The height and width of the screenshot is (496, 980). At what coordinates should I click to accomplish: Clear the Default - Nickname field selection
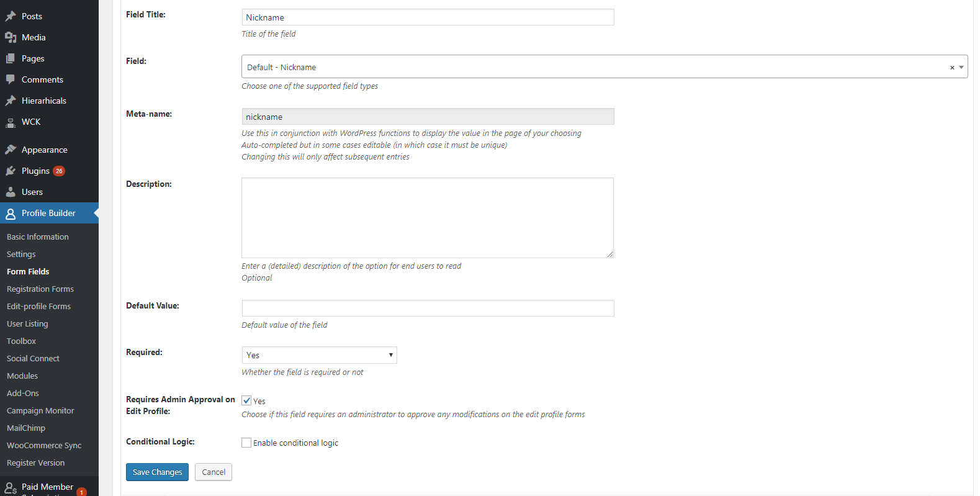pos(952,68)
